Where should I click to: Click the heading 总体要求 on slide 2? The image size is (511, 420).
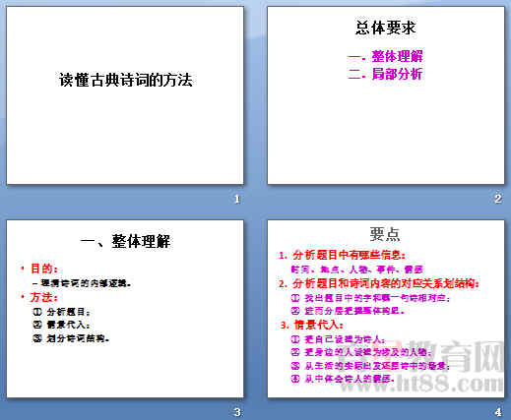click(386, 28)
